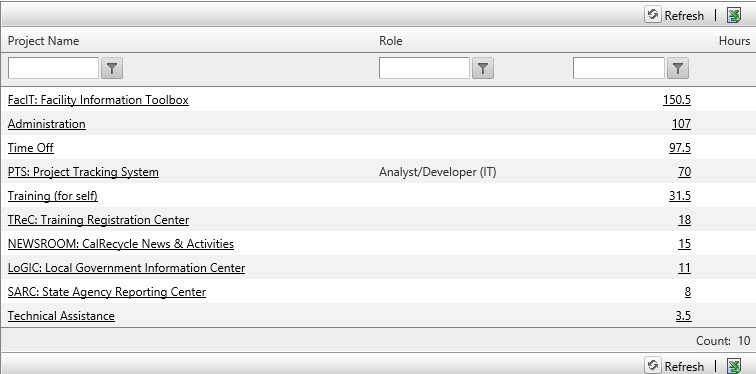Open PTS: Project Tracking System link

pyautogui.click(x=83, y=172)
